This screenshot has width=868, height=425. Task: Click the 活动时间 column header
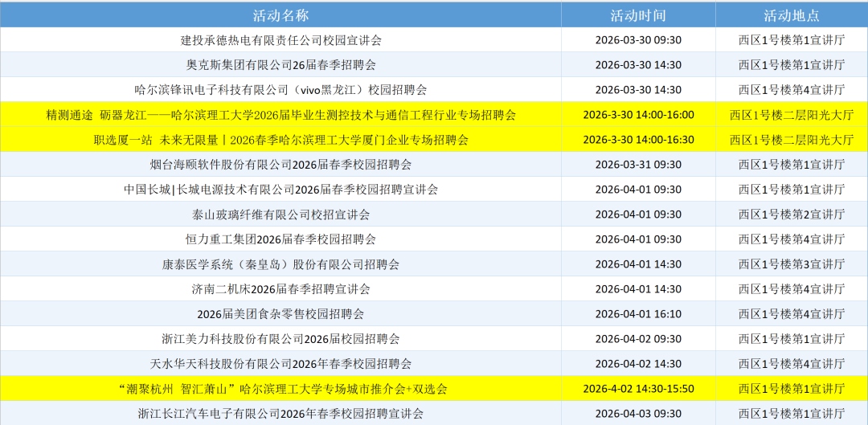[x=638, y=15]
